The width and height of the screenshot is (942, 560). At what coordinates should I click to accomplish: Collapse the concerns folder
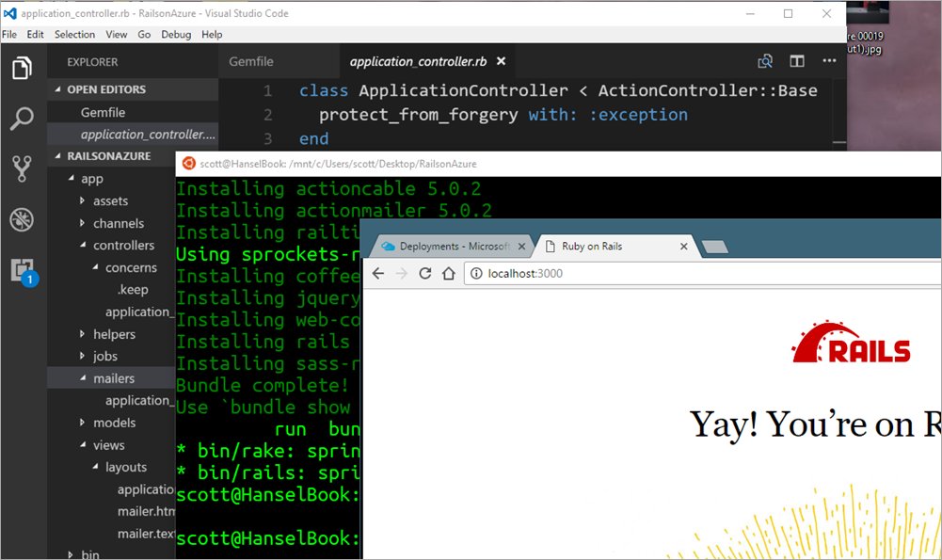click(x=95, y=267)
